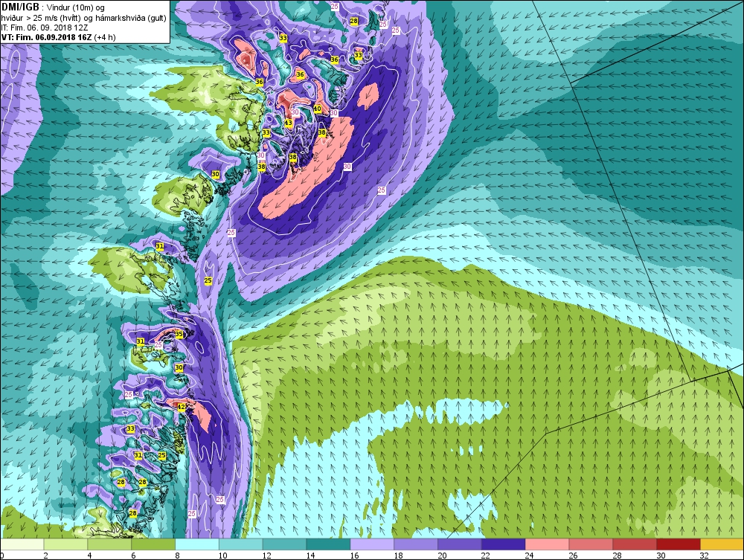Click the 10–12 light turquoise legend swatch
The image size is (744, 560).
241,544
